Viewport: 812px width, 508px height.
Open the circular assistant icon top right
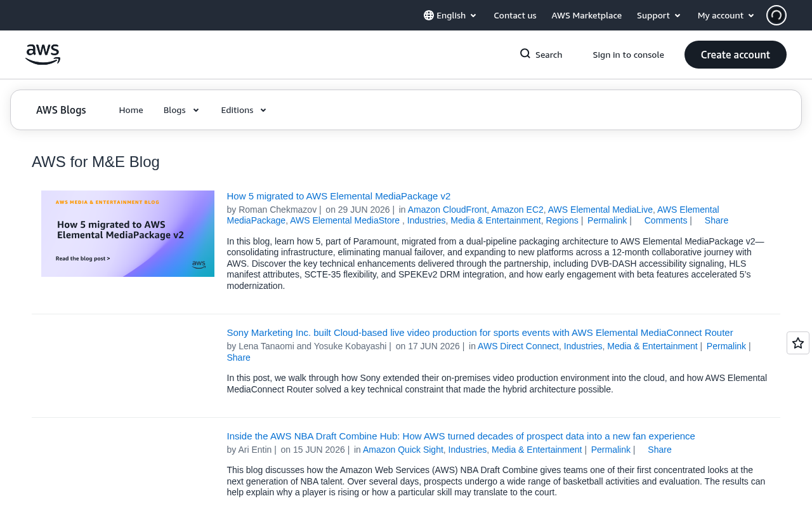(776, 15)
